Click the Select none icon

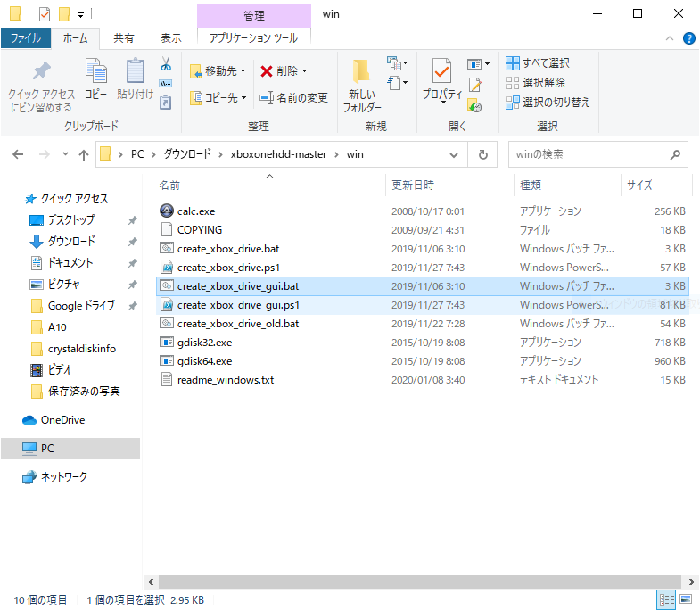pyautogui.click(x=513, y=83)
